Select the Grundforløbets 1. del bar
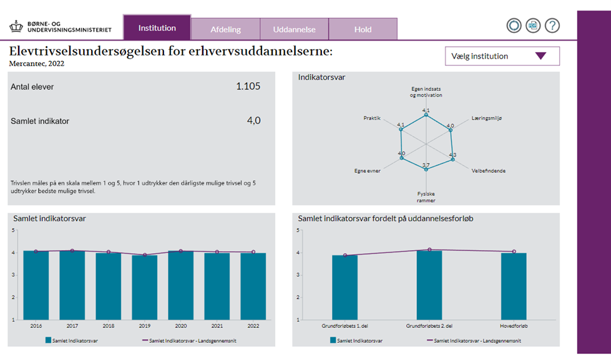Screen dimensions: 611x364 click(x=345, y=287)
